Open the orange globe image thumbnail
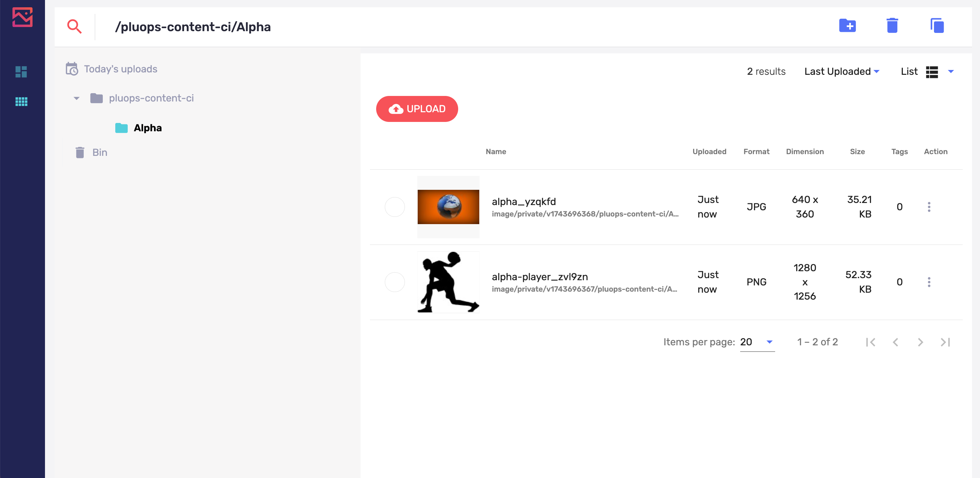This screenshot has width=980, height=478. pyautogui.click(x=448, y=207)
